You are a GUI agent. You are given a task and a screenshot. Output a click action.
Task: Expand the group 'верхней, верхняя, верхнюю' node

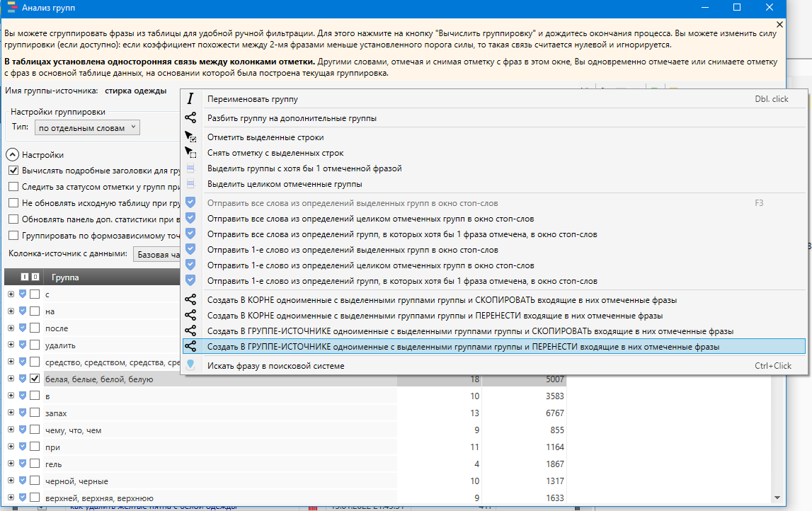tap(11, 498)
